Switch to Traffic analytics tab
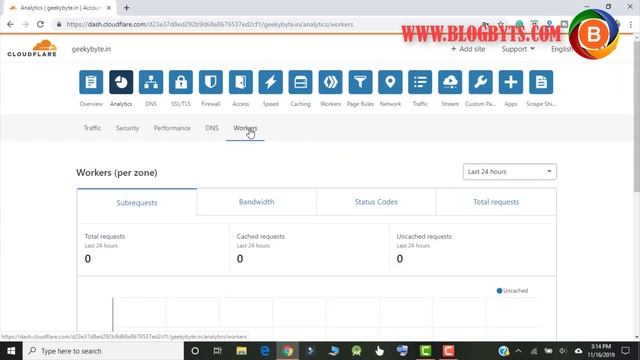The height and width of the screenshot is (360, 640). click(x=92, y=128)
